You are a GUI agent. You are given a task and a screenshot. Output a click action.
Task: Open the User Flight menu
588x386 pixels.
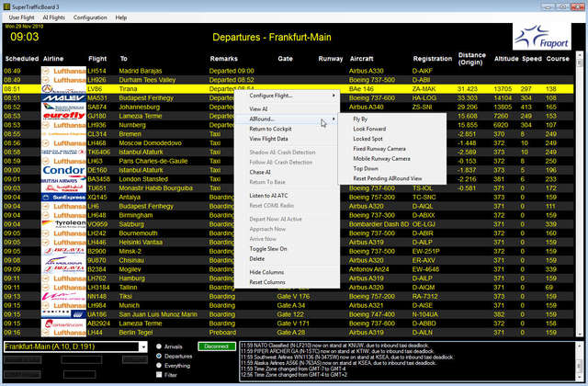click(x=21, y=17)
